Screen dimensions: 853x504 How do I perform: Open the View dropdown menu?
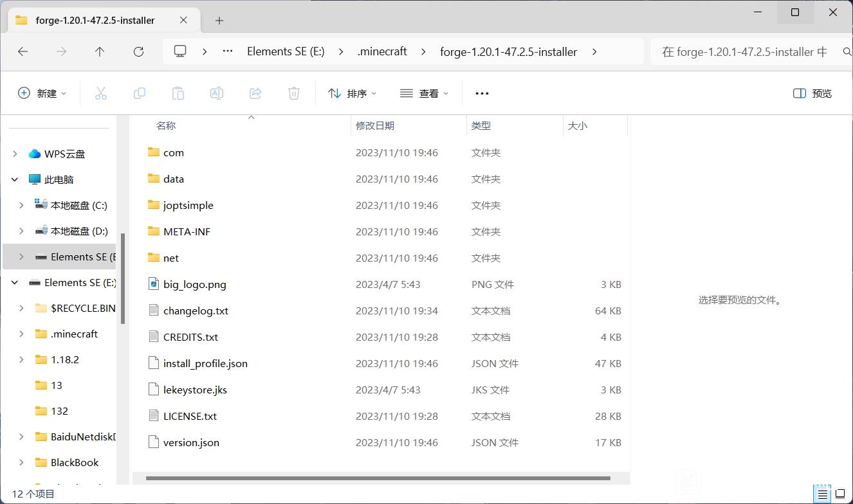point(424,93)
